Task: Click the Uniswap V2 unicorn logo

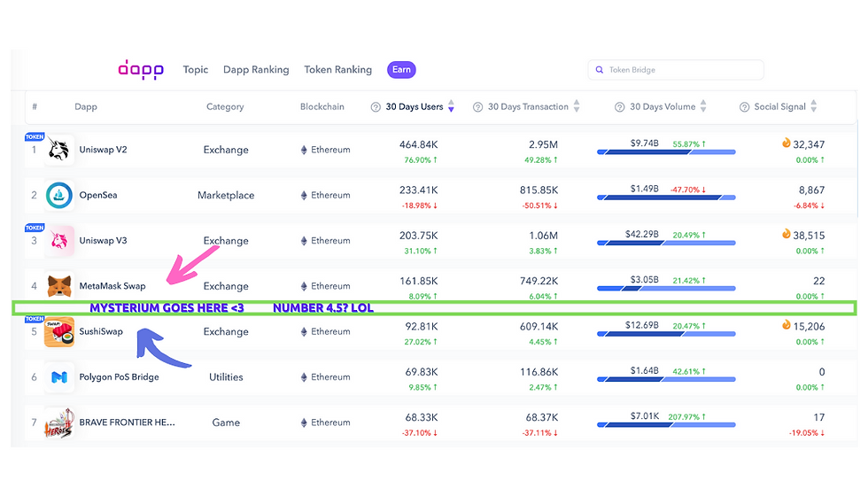Action: (x=58, y=150)
